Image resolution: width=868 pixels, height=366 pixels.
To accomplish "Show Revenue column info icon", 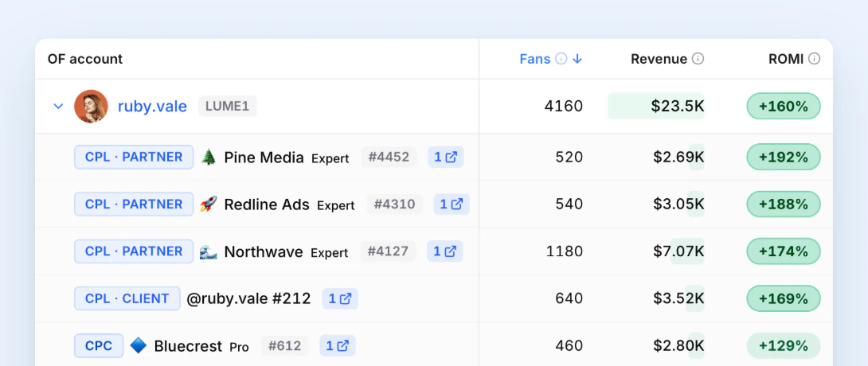I will (x=698, y=59).
